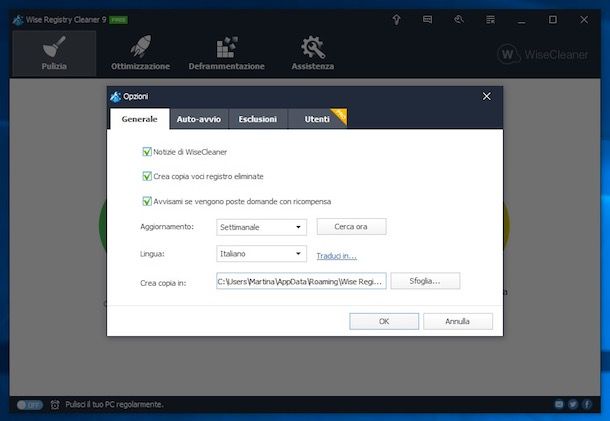Switch to the Utenti tab
Viewport: 610px width, 421px height.
coord(317,119)
